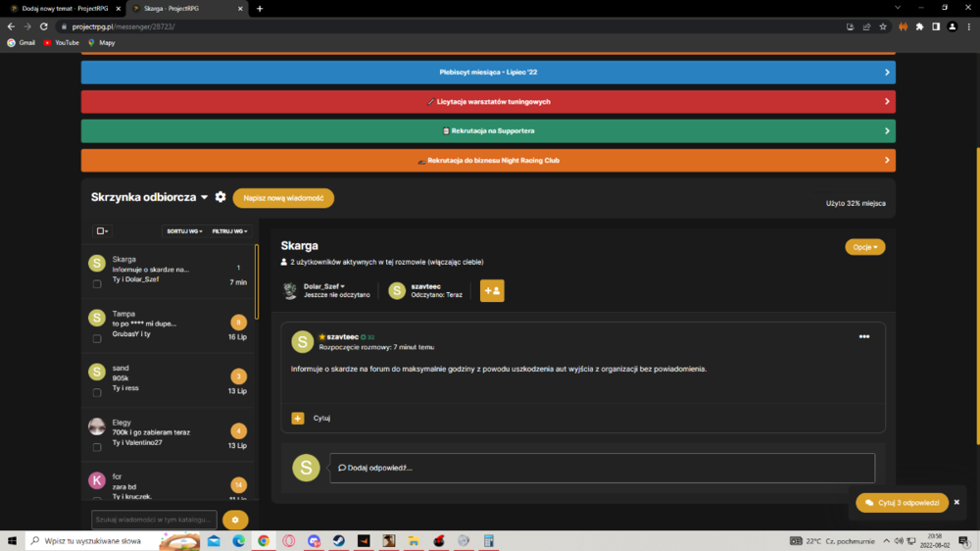Click the Dodaj odpowiedź reply field
This screenshot has height=551, width=980.
(603, 468)
